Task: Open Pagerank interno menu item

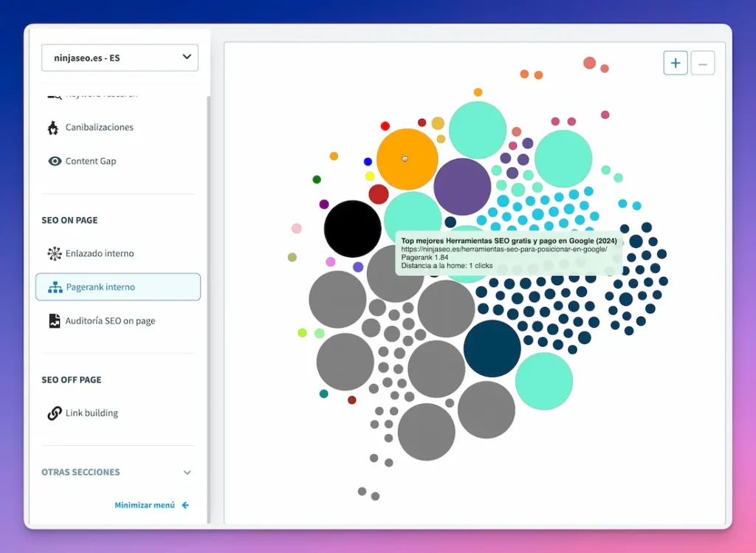Action: click(x=100, y=287)
